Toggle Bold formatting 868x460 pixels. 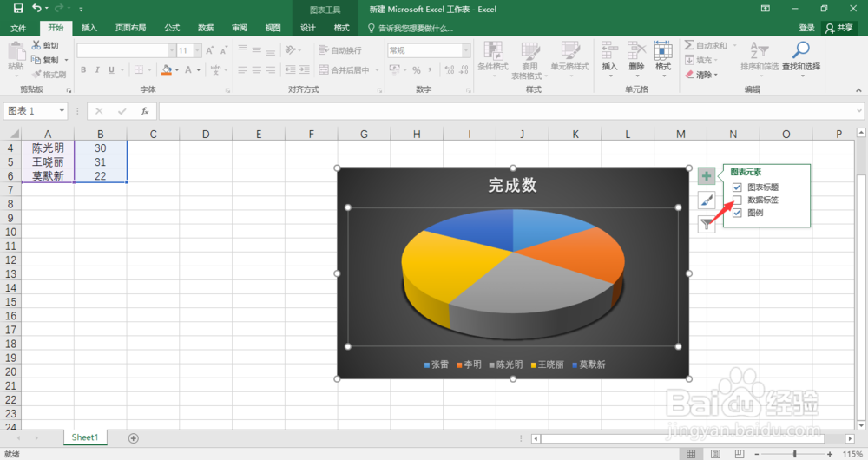pos(83,69)
